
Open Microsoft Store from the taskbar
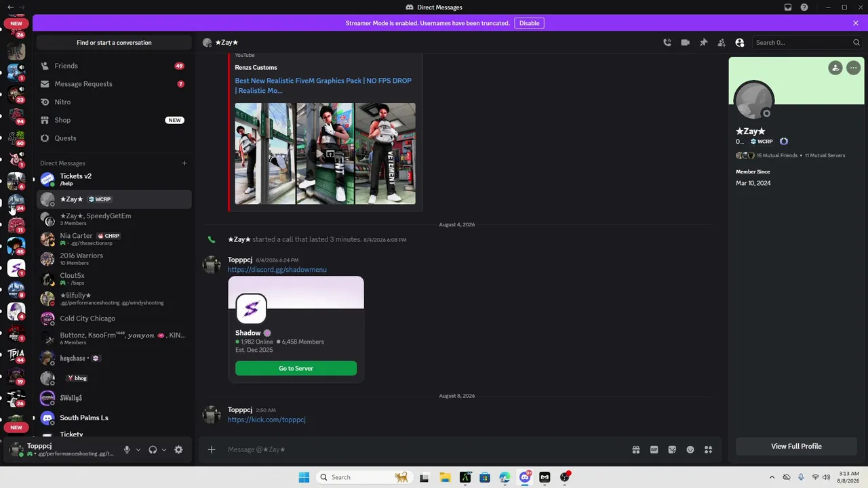click(x=485, y=477)
